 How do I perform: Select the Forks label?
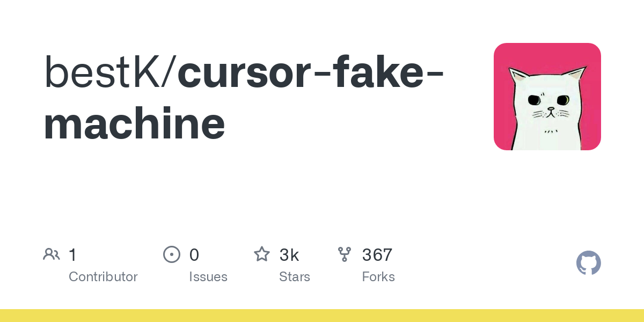[378, 277]
